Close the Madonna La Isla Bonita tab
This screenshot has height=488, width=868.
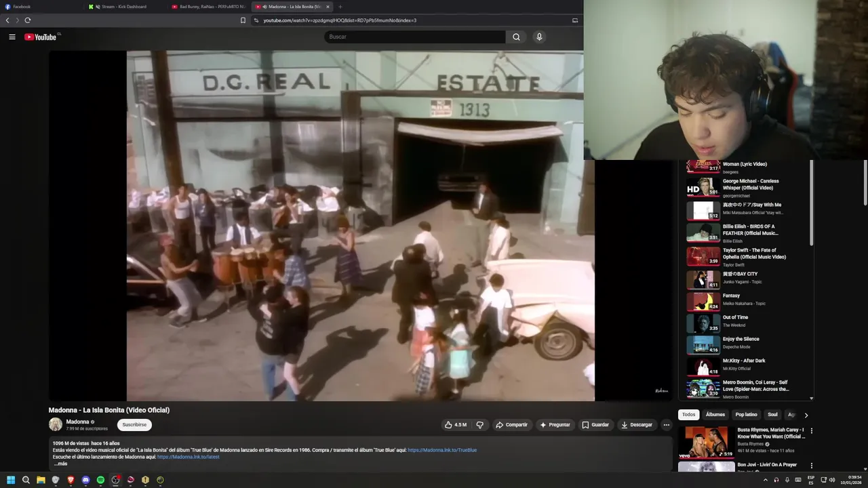tap(328, 7)
